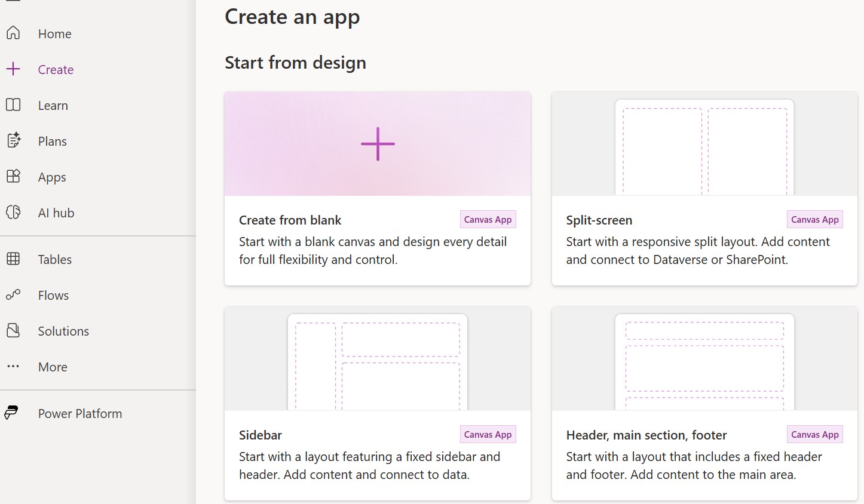Select the Tables grid icon
Screen dimensions: 864x504
pos(13,259)
